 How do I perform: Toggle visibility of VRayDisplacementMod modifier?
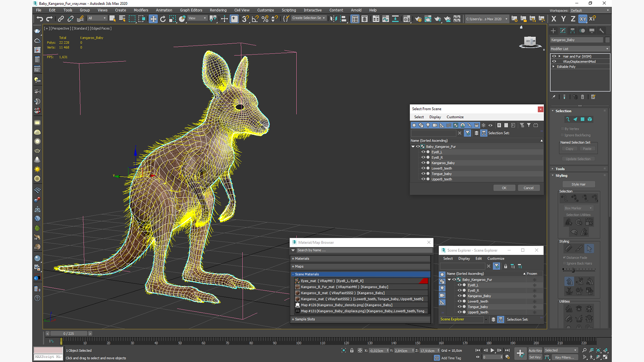[x=554, y=61]
